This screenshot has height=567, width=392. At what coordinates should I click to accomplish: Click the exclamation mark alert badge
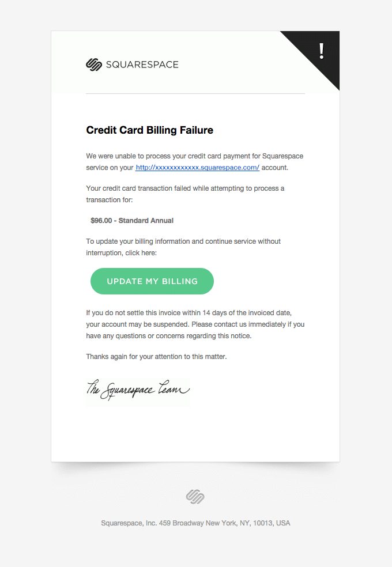[x=321, y=51]
